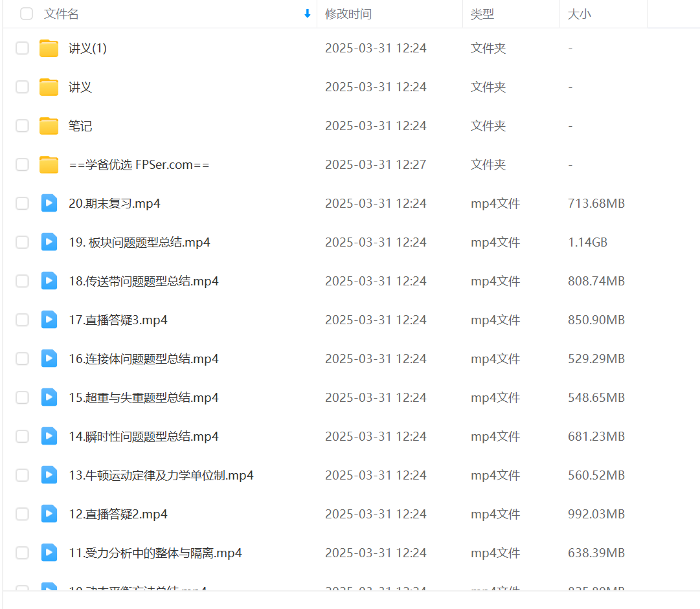The height and width of the screenshot is (609, 700).
Task: Open file name 13.牛顿运动定律及力学单位制.mp4
Action: (161, 475)
